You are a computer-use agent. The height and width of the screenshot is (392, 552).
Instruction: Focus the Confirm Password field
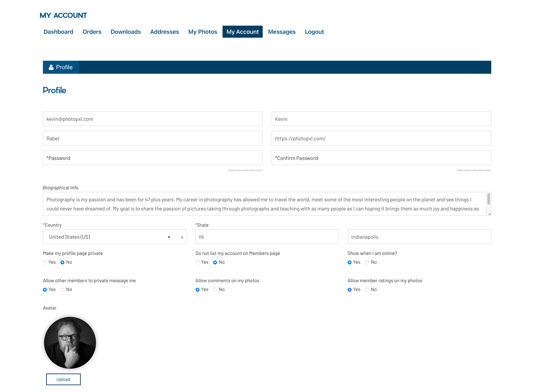point(381,158)
